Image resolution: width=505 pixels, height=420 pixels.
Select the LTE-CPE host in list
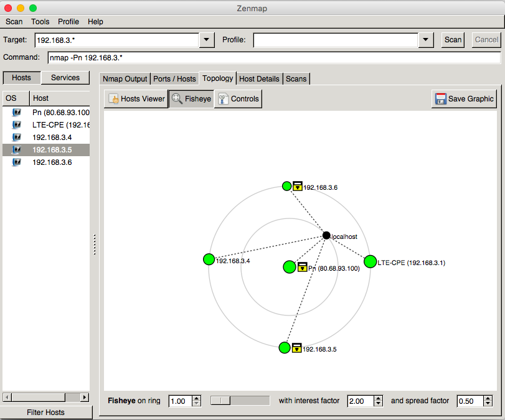pyautogui.click(x=46, y=125)
